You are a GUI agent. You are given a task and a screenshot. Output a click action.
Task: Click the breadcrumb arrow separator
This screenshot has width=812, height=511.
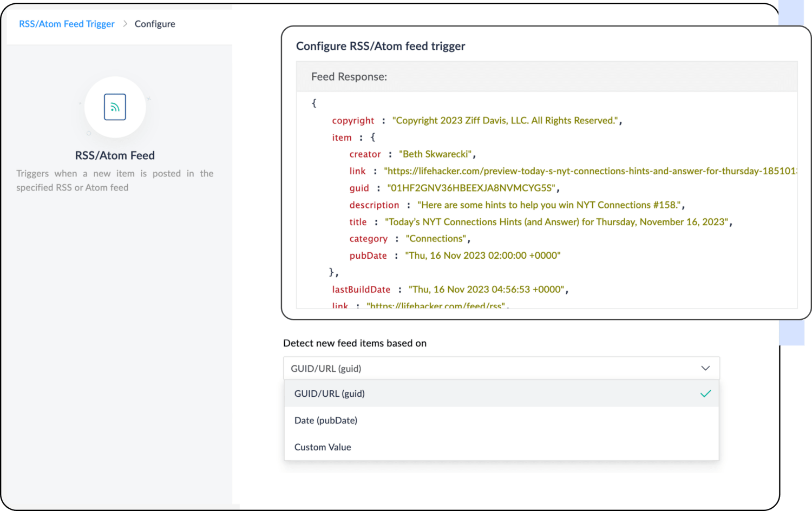pyautogui.click(x=125, y=24)
